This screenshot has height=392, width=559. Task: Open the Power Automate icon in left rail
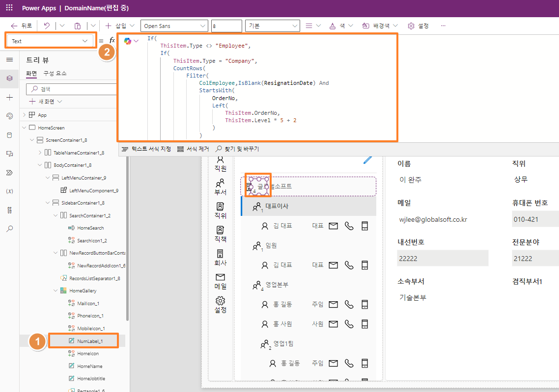(10, 173)
